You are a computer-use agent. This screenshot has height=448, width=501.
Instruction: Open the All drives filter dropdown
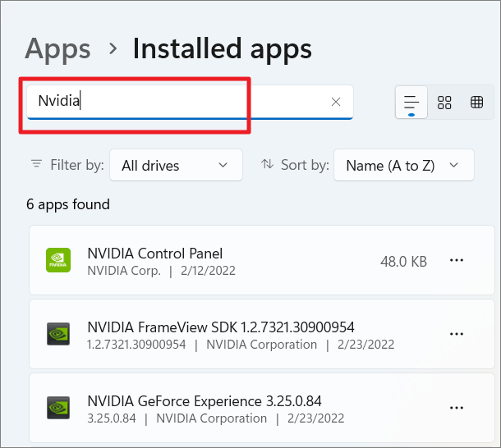[x=176, y=165]
